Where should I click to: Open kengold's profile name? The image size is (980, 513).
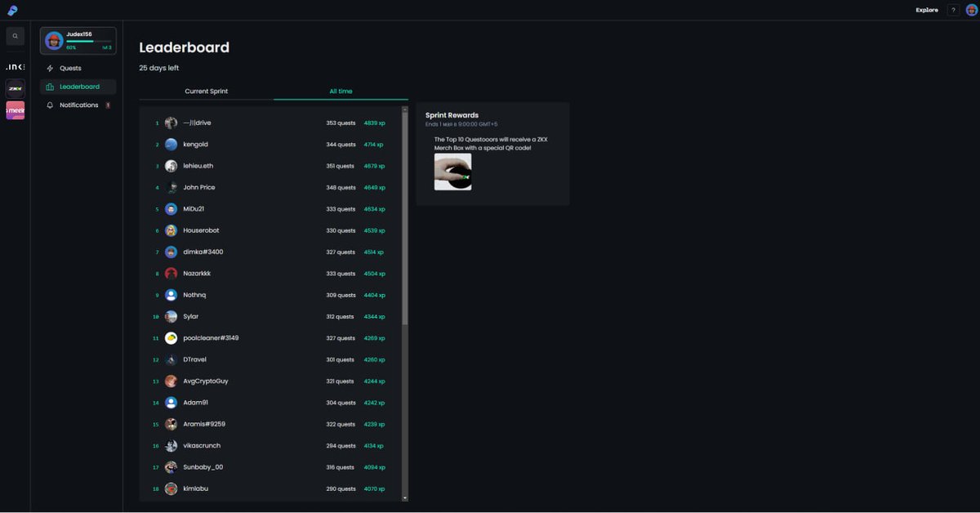click(x=195, y=145)
